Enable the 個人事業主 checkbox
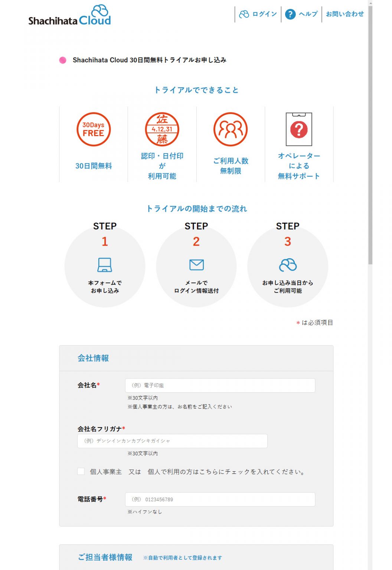Screen dimensions: 392x570 point(81,472)
